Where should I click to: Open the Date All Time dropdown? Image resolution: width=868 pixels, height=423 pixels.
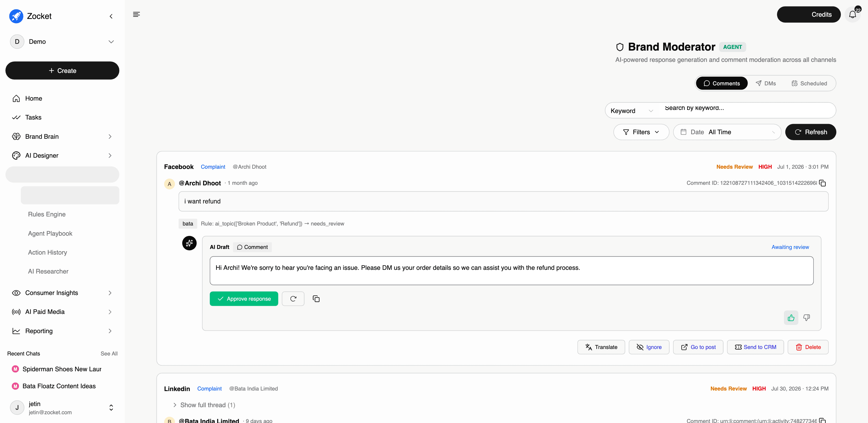[727, 132]
